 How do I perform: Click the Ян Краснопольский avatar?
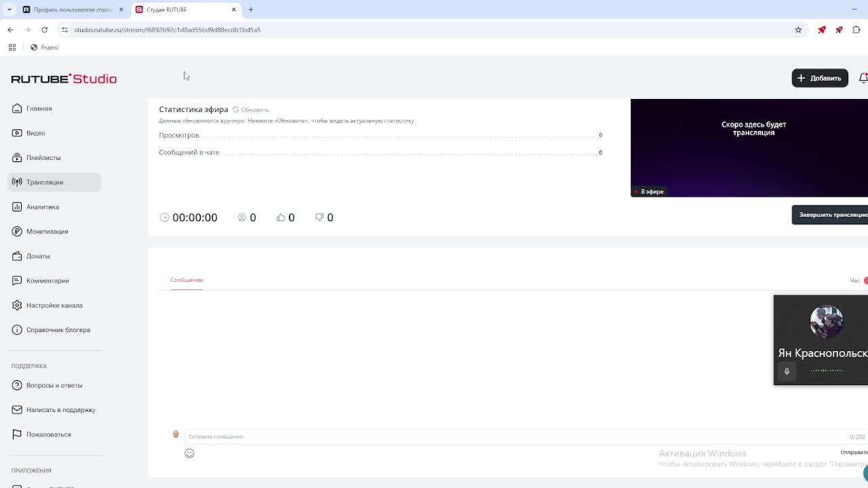point(827,322)
